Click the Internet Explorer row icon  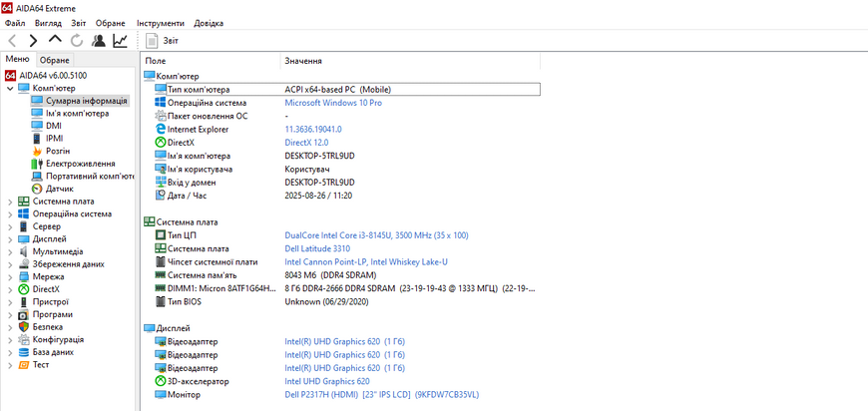pos(161,130)
